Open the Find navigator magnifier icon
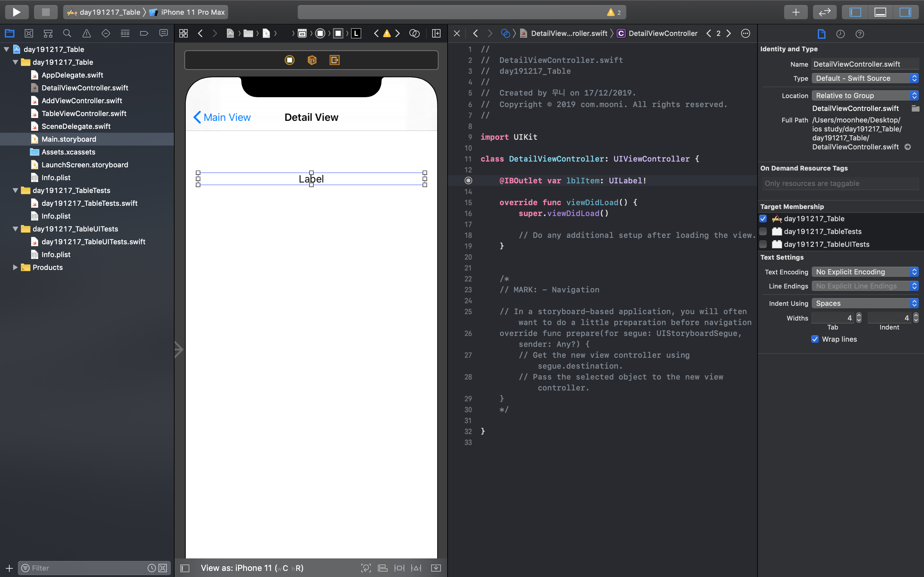Image resolution: width=924 pixels, height=577 pixels. point(67,34)
